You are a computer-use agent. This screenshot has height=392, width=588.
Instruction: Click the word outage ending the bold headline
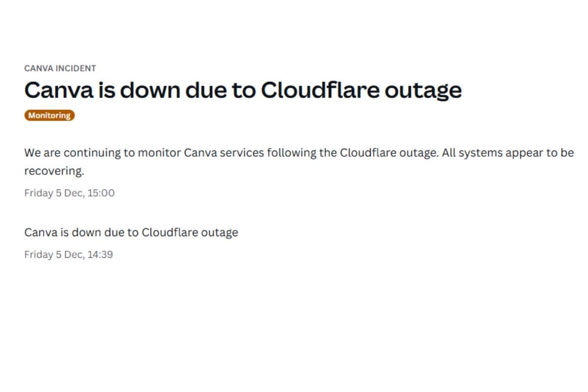tap(428, 90)
